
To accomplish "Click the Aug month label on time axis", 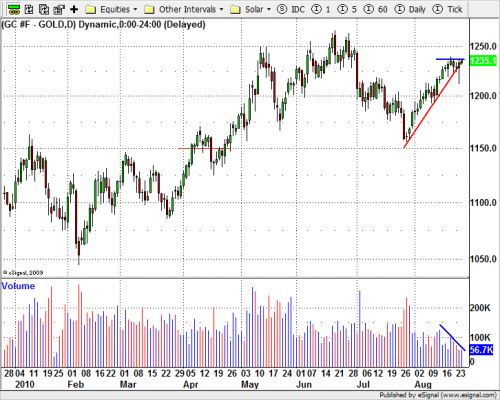I will pyautogui.click(x=423, y=384).
